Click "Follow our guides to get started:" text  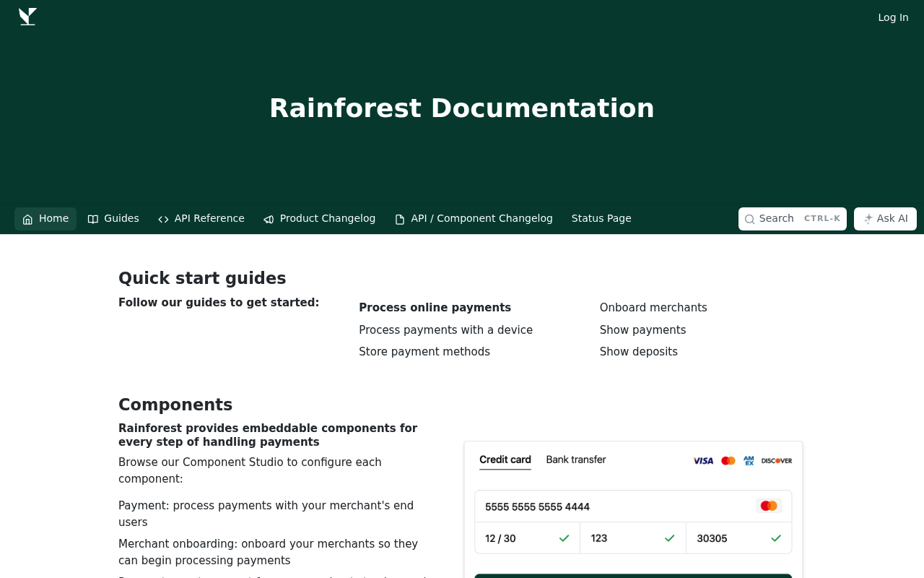click(x=219, y=303)
